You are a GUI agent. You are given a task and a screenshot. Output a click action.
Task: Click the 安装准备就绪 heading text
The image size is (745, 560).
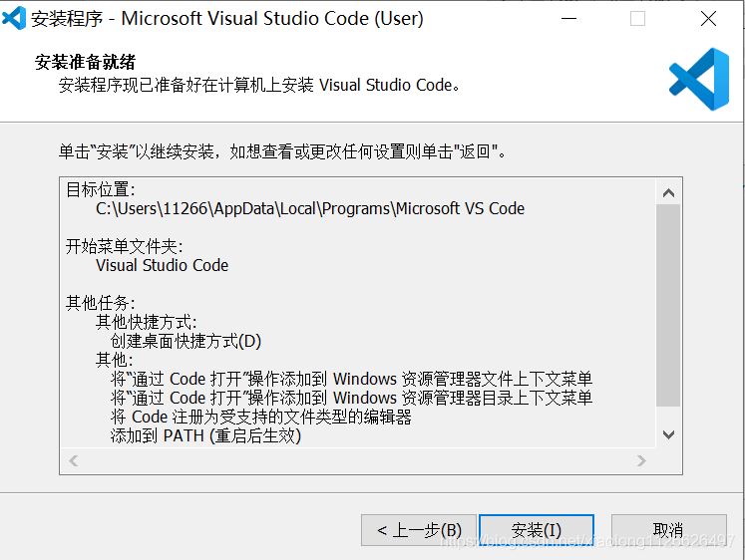tap(86, 63)
